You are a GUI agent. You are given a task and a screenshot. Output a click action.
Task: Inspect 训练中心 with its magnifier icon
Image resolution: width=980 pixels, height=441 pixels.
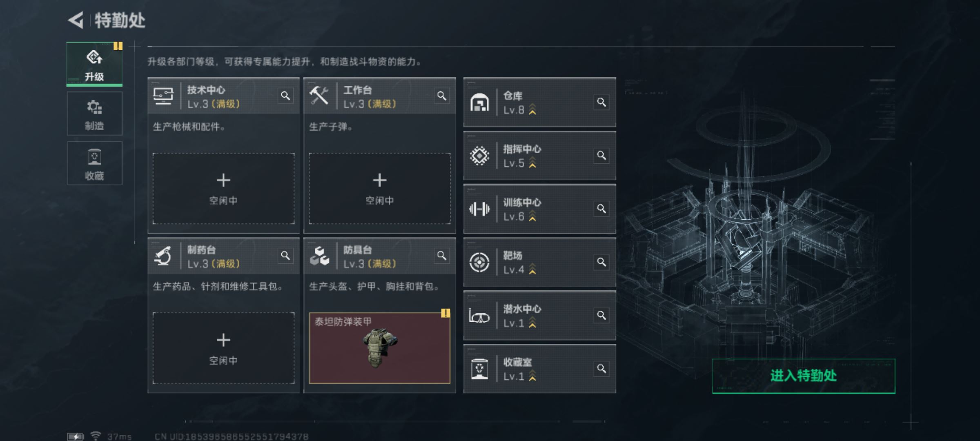601,209
